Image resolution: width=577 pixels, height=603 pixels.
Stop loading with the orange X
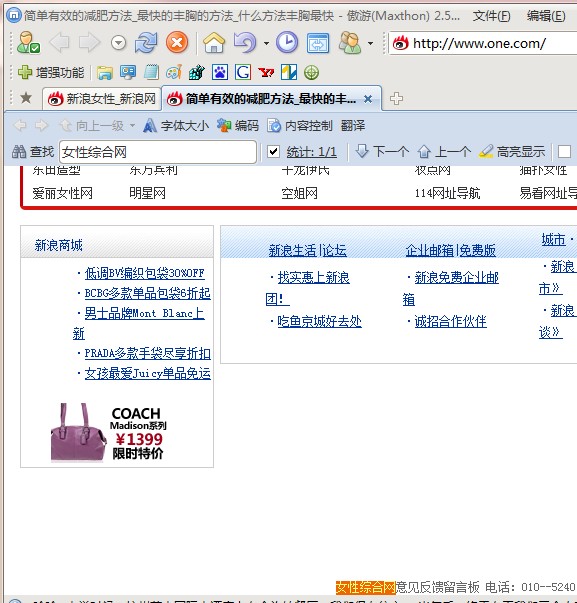click(177, 42)
